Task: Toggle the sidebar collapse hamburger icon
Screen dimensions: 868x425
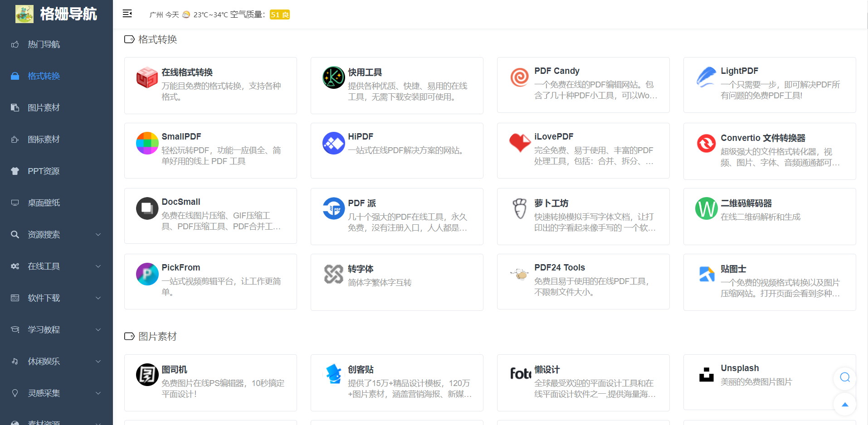Action: pyautogui.click(x=127, y=14)
